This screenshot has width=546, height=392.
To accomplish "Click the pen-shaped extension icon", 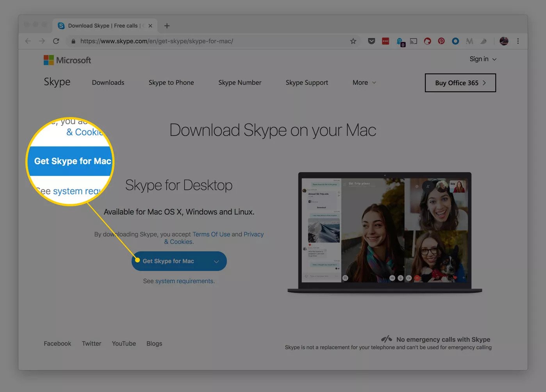I will click(x=484, y=41).
